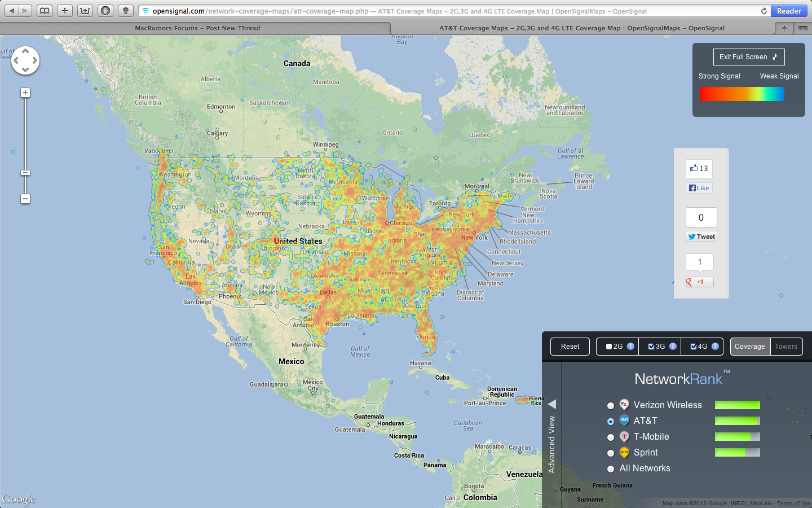Go forward with Safari's forward arrow
The width and height of the screenshot is (812, 508).
[24, 11]
